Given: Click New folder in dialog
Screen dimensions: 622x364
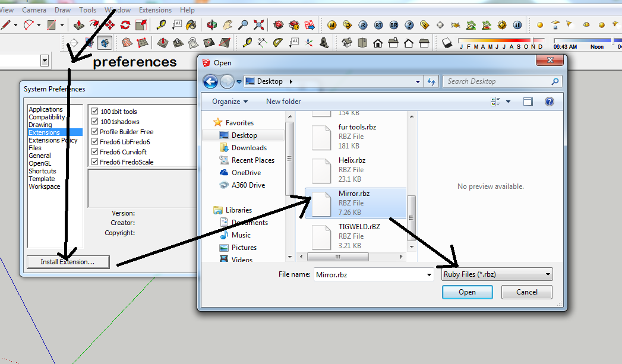Looking at the screenshot, I should (283, 102).
